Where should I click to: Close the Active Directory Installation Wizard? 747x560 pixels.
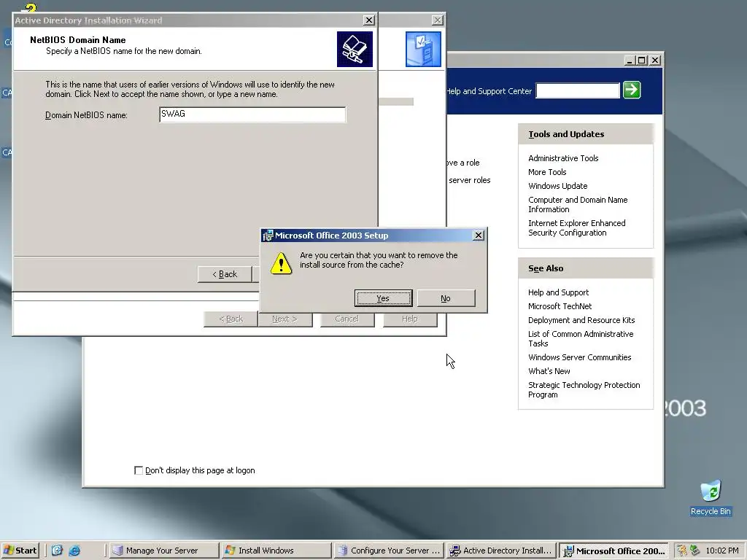[368, 20]
